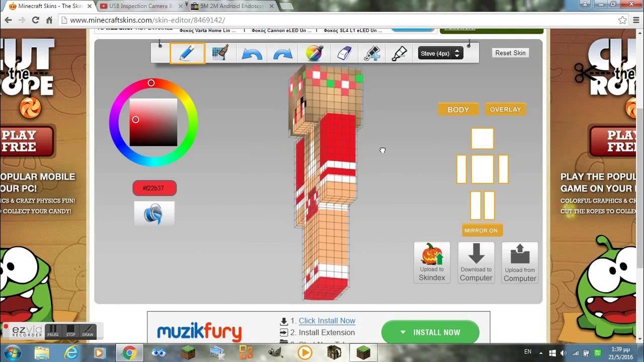Open Ezvid Draw tool
Viewport: 644px width, 362px height.
click(88, 331)
